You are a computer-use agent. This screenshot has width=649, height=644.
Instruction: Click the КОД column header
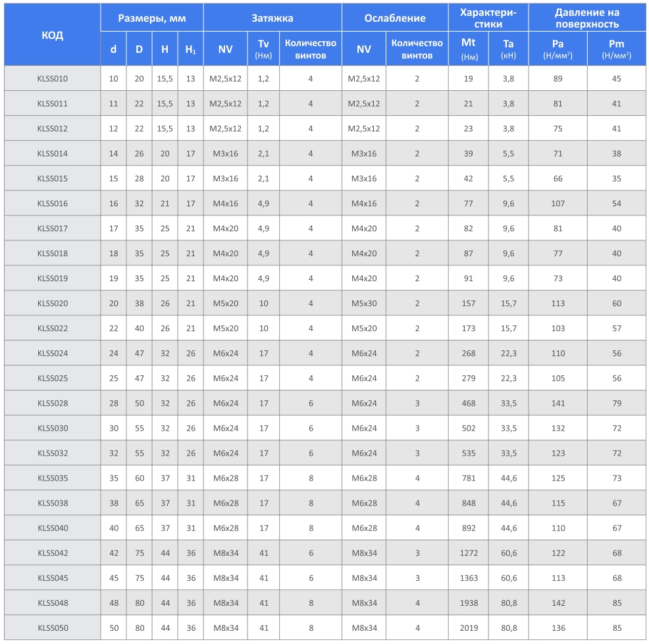pyautogui.click(x=52, y=35)
